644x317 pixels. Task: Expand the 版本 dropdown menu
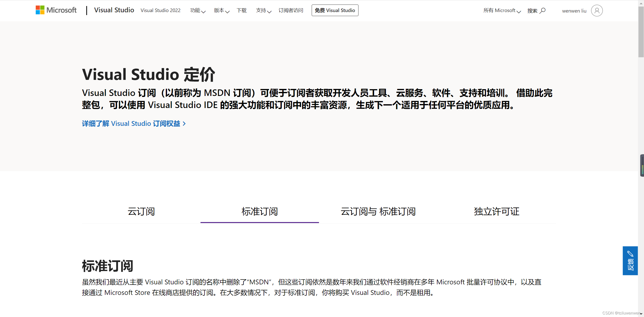pyautogui.click(x=222, y=10)
